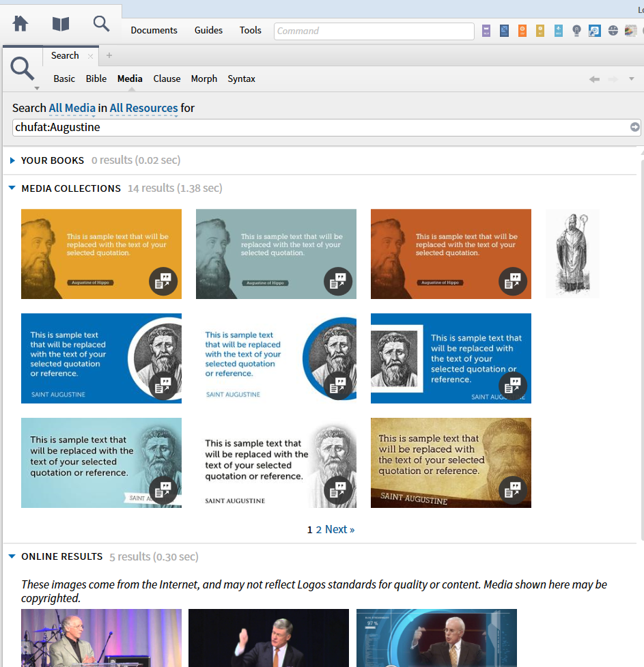Open the bishop engraving thumbnail
644x667 pixels.
point(572,254)
